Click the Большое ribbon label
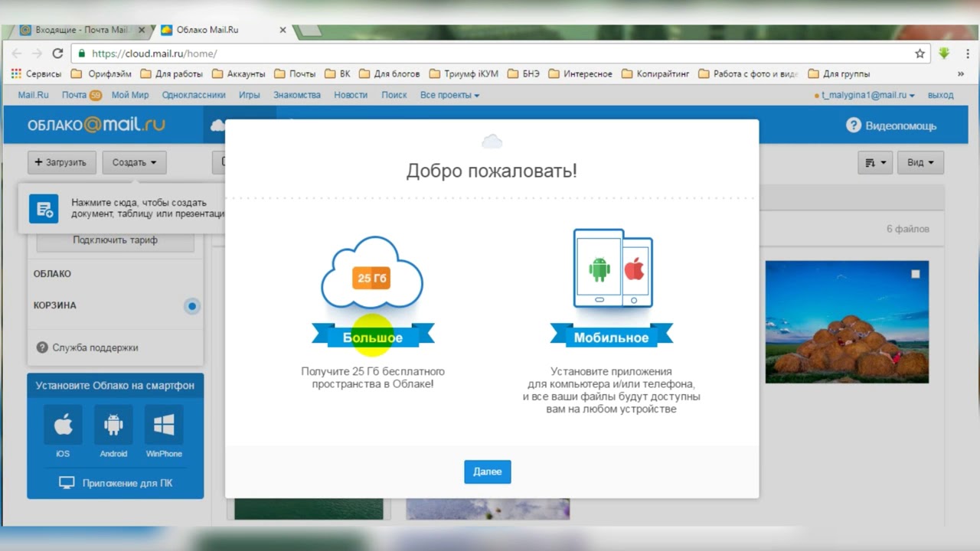 pyautogui.click(x=373, y=337)
